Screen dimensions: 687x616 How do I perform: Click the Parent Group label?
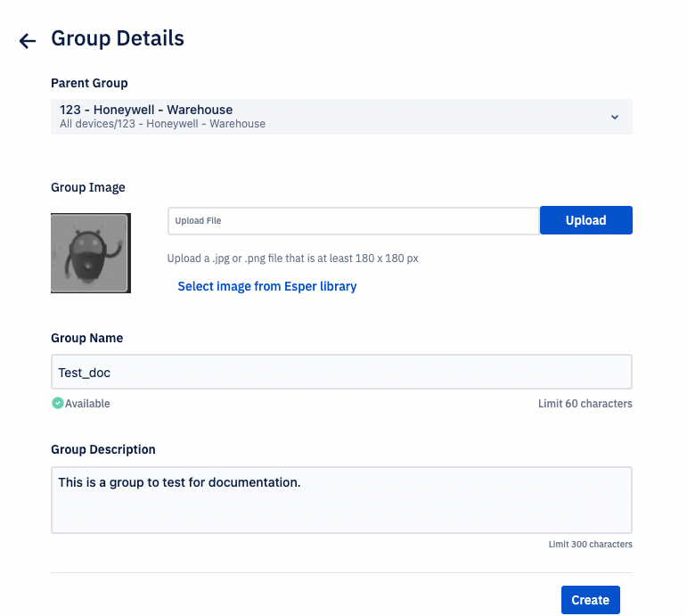pyautogui.click(x=89, y=83)
